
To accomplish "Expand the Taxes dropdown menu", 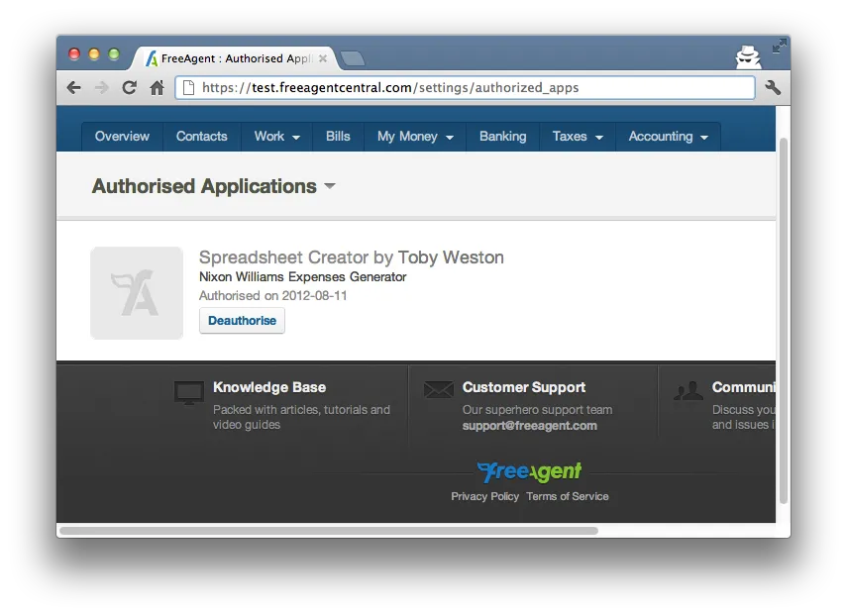I will point(578,137).
